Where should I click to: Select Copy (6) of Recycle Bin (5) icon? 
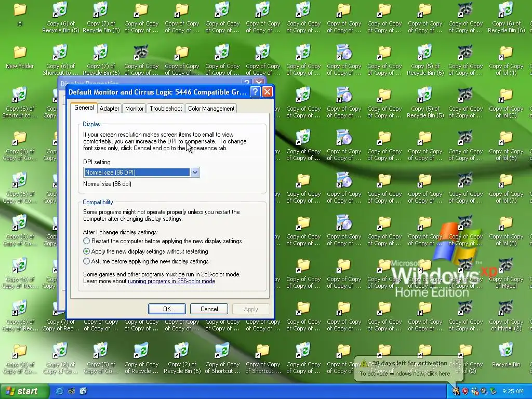[x=60, y=18]
